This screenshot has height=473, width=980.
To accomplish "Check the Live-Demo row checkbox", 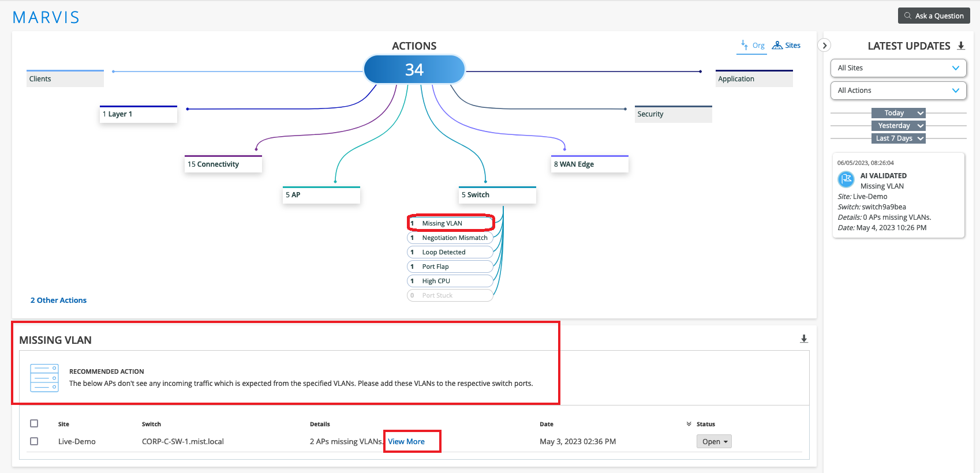I will [x=34, y=441].
